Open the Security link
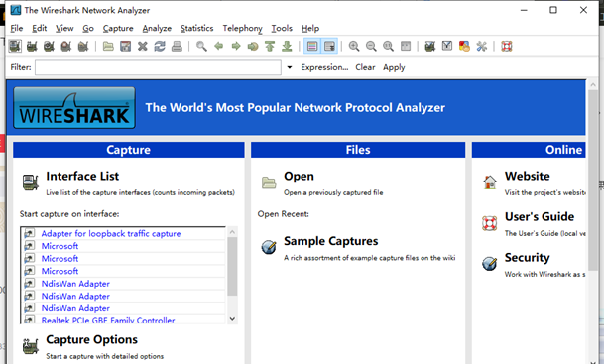 pyautogui.click(x=527, y=257)
